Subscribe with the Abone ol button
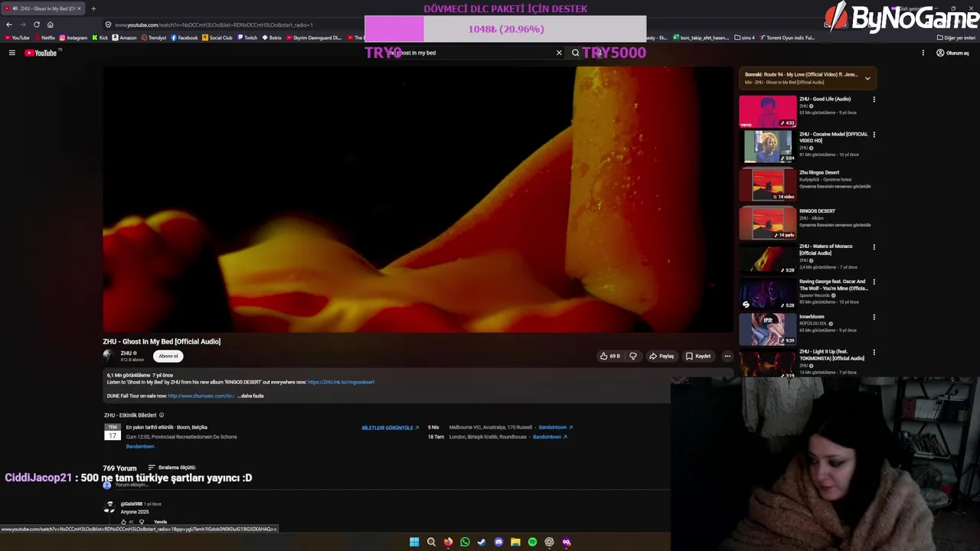980x551 pixels. (x=168, y=356)
